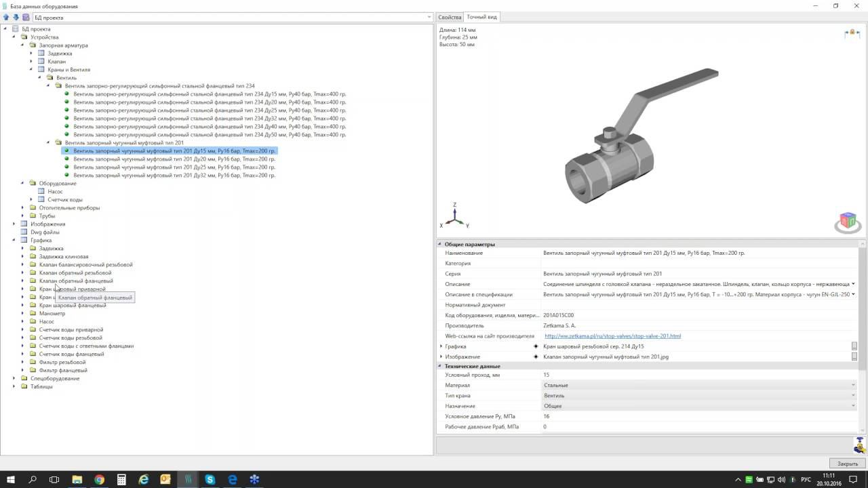868x488 pixels.
Task: Click the view cube in 3D preview
Action: coord(848,220)
